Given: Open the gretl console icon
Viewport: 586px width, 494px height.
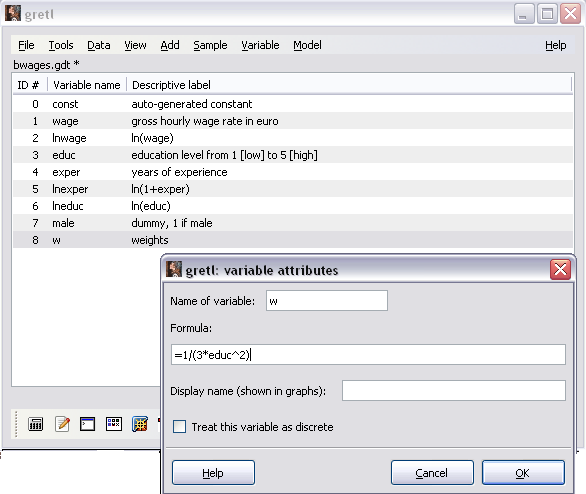Looking at the screenshot, I should click(87, 424).
